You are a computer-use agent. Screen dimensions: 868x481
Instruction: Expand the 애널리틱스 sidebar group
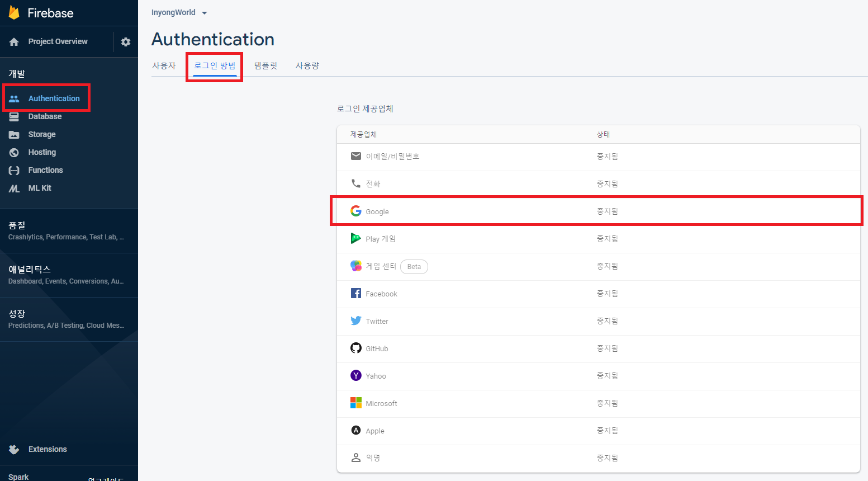tap(69, 275)
